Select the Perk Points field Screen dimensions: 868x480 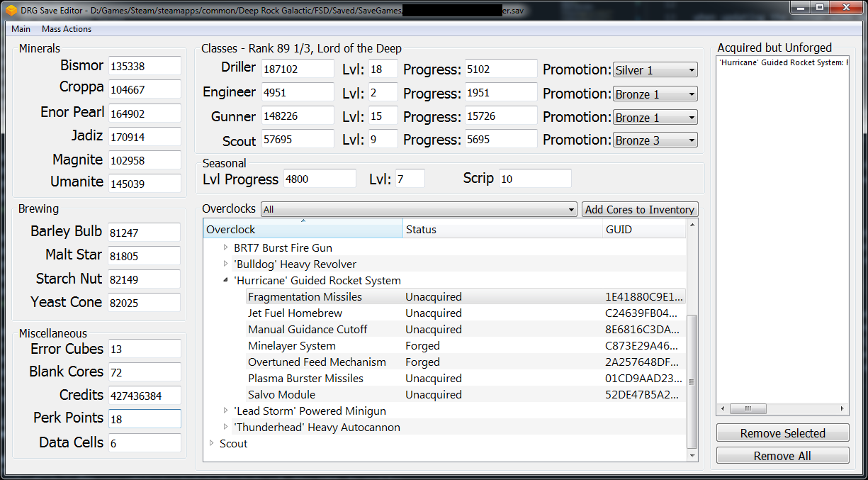tap(145, 419)
